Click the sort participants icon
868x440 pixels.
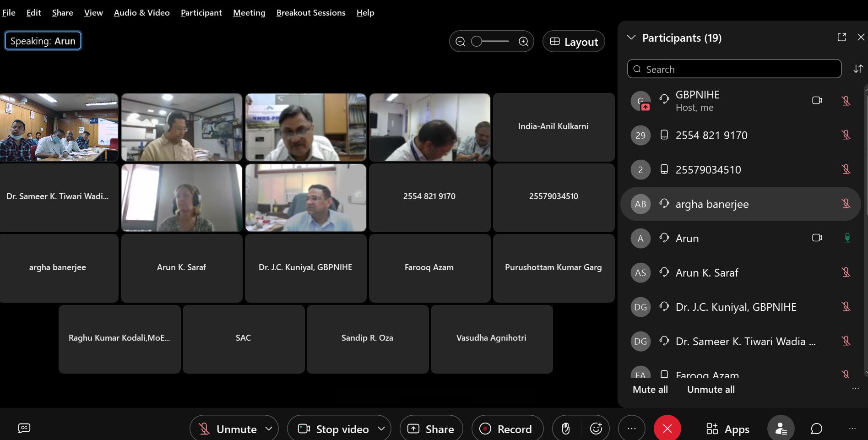pyautogui.click(x=858, y=69)
